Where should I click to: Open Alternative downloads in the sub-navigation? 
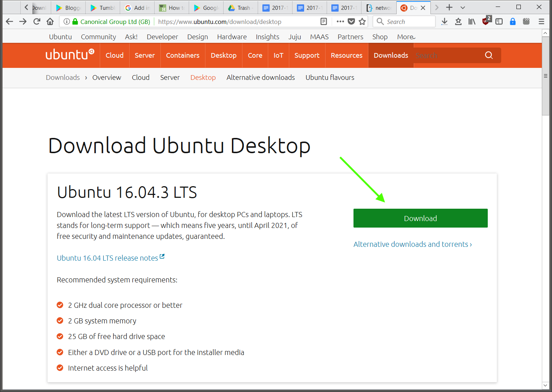pyautogui.click(x=261, y=77)
